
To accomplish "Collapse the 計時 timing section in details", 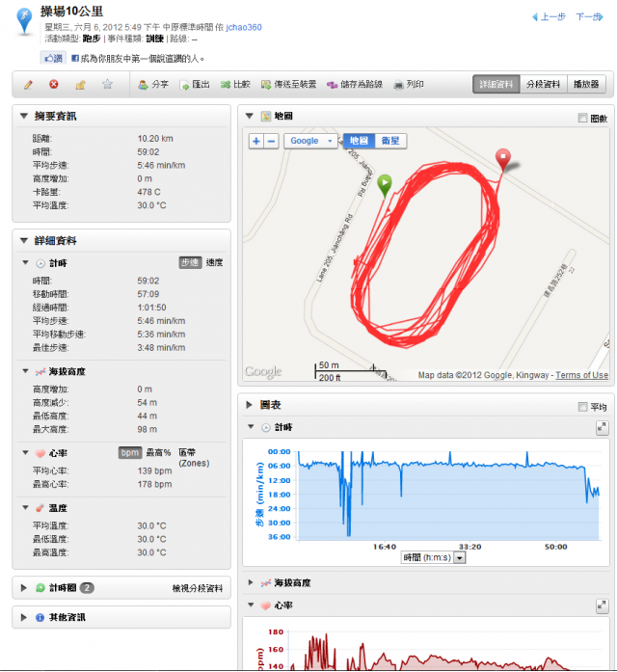I will click(x=25, y=262).
